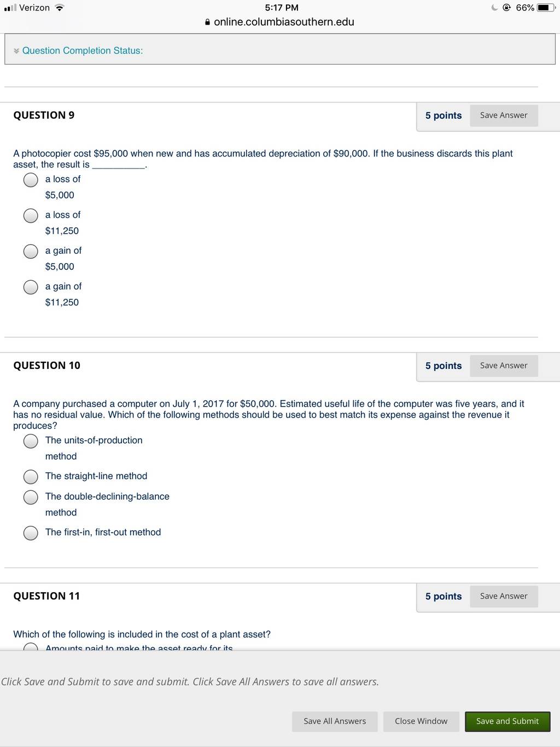Screen dimensions: 560x747
Task: Select the units-of-production method option
Action: 31,441
